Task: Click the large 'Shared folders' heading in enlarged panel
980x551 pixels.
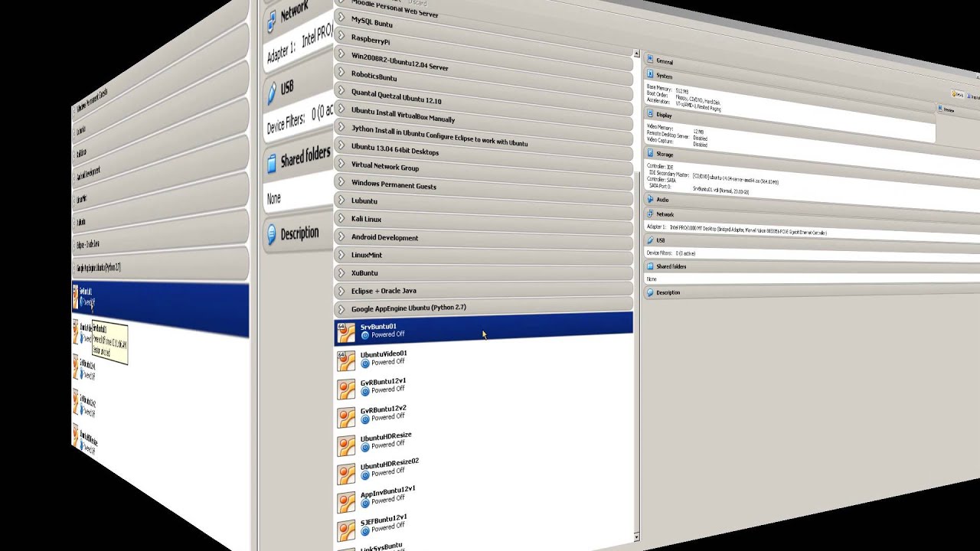Action: click(305, 158)
